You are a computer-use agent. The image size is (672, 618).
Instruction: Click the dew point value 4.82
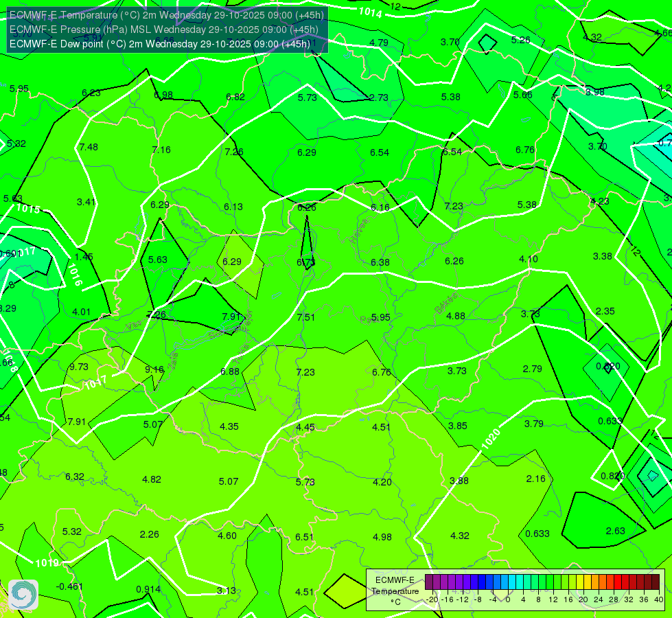(152, 479)
